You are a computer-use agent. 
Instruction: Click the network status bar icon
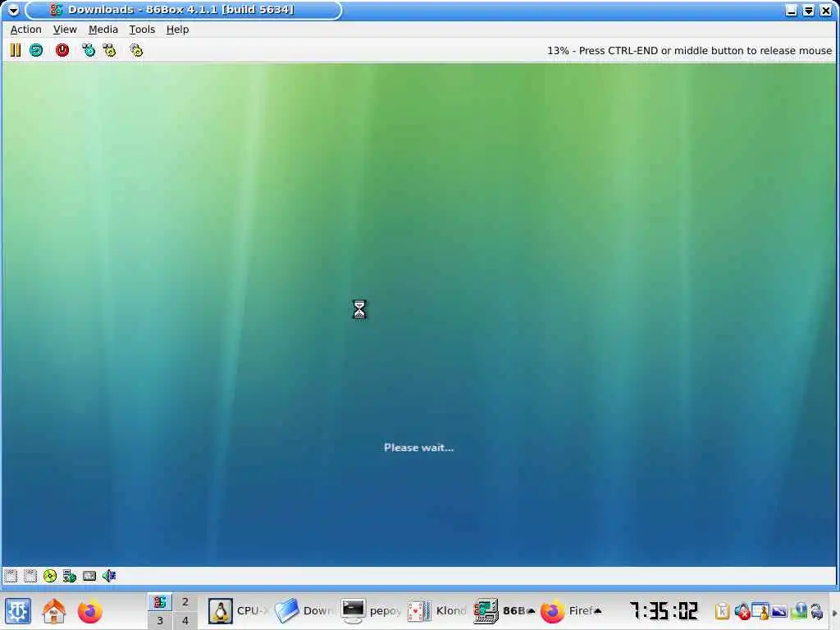click(70, 576)
